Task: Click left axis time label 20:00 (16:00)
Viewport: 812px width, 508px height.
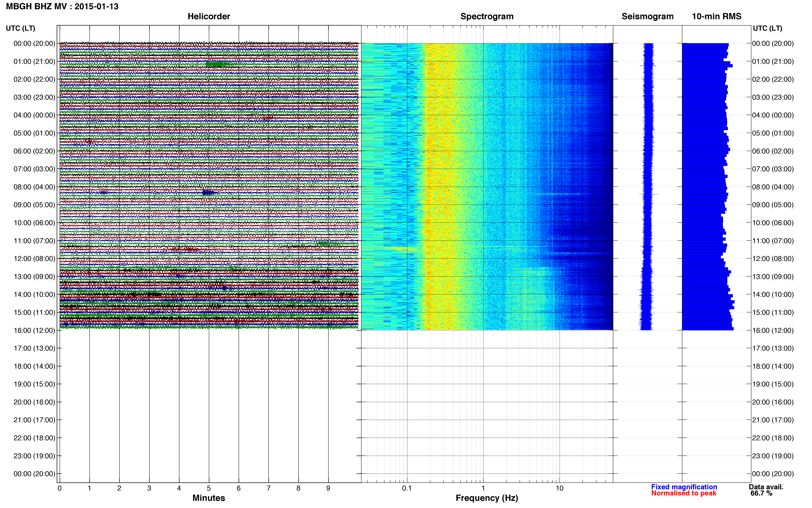Action: [34, 402]
